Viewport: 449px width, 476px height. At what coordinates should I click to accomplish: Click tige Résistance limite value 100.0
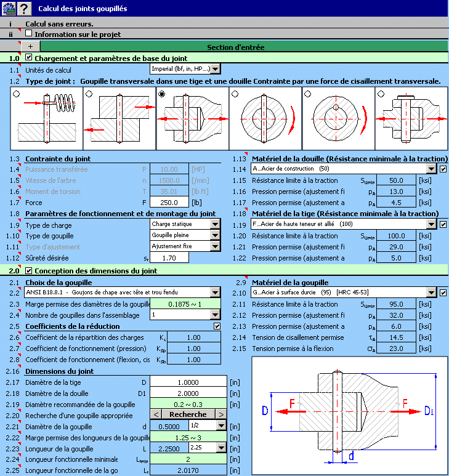(396, 236)
